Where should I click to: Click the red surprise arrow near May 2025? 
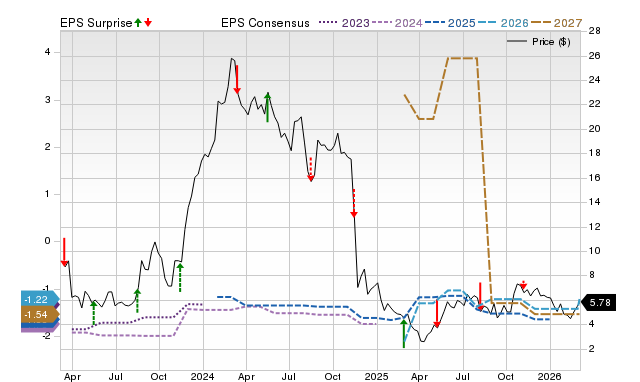437,313
